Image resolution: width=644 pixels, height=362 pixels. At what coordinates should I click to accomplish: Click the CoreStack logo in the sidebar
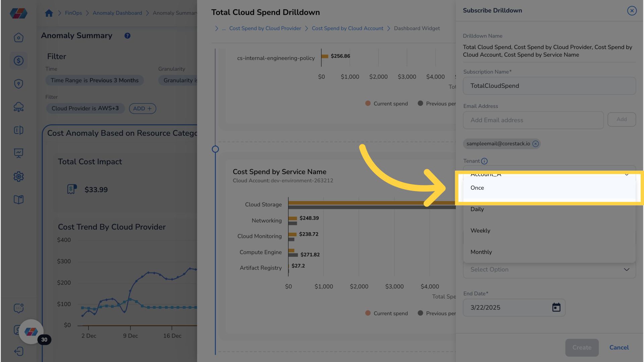click(x=18, y=13)
